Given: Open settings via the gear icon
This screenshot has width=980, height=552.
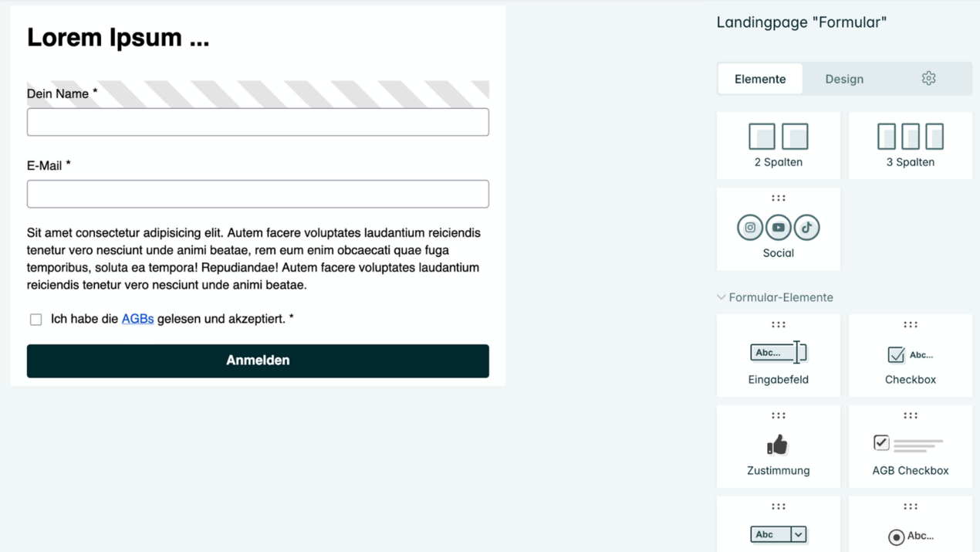Looking at the screenshot, I should tap(928, 79).
